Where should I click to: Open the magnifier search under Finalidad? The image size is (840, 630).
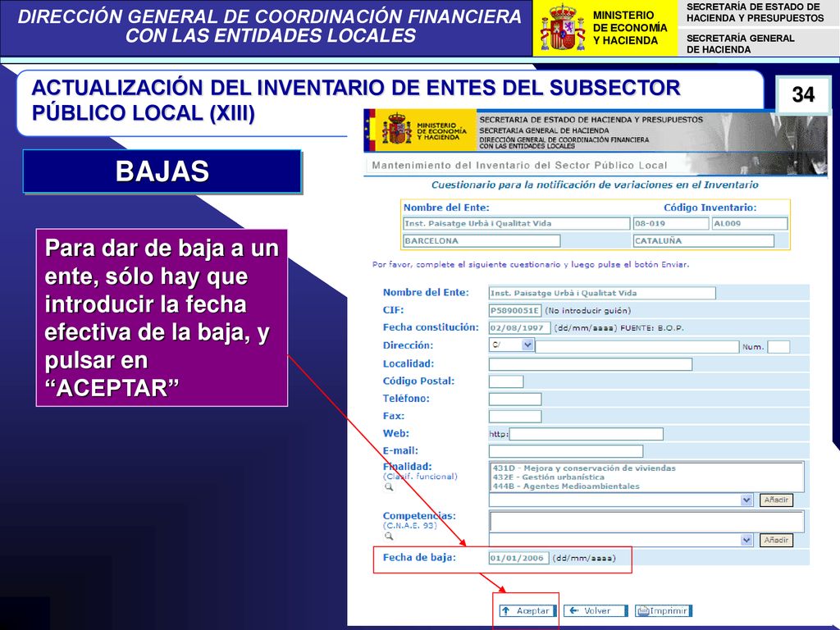(388, 487)
